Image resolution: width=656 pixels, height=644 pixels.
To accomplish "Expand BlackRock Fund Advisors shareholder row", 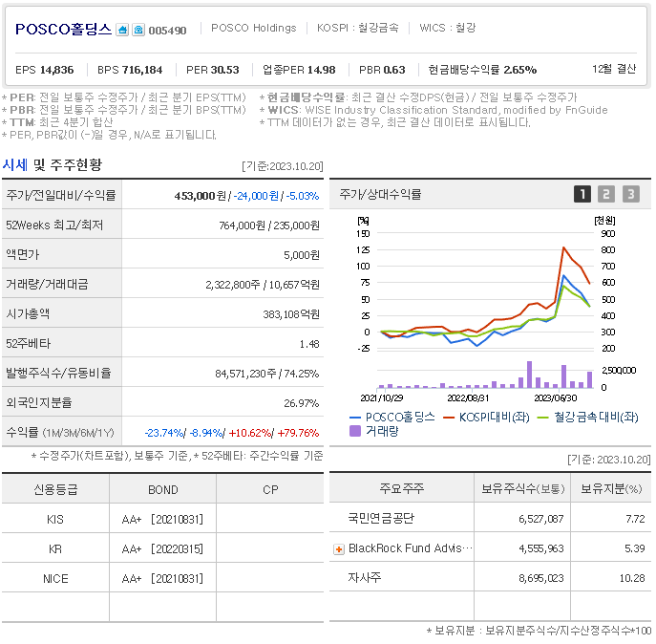I will [339, 549].
